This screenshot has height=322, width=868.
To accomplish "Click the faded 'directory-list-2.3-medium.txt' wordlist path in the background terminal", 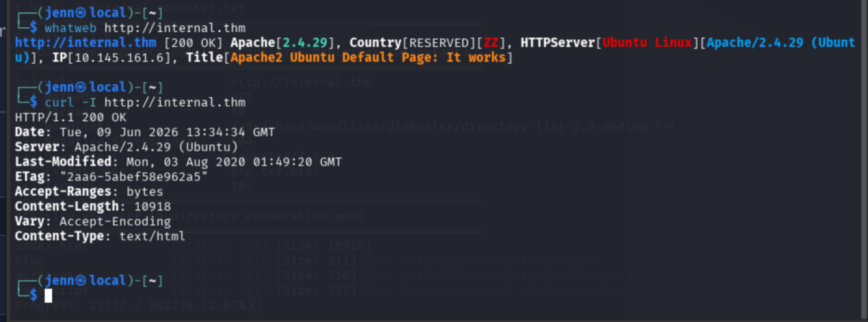I will 567,127.
